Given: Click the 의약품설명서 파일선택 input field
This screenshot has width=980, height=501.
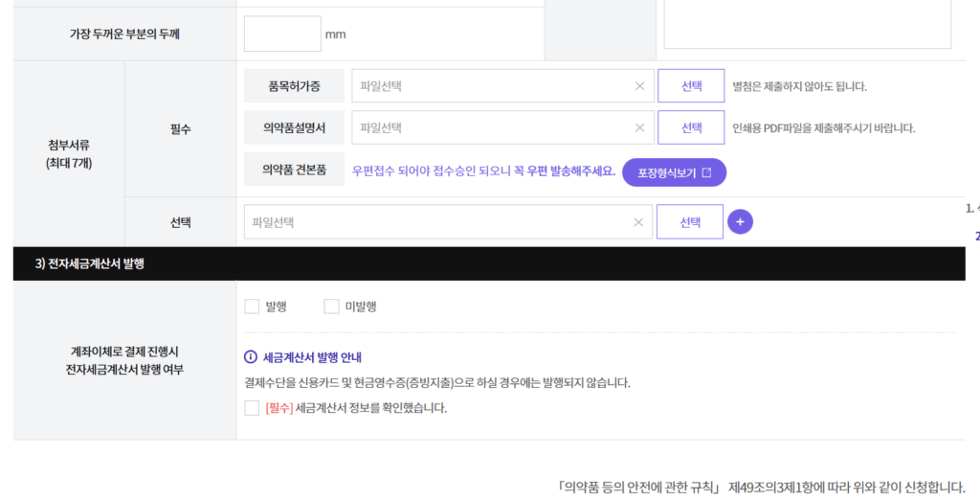Looking at the screenshot, I should tap(488, 127).
